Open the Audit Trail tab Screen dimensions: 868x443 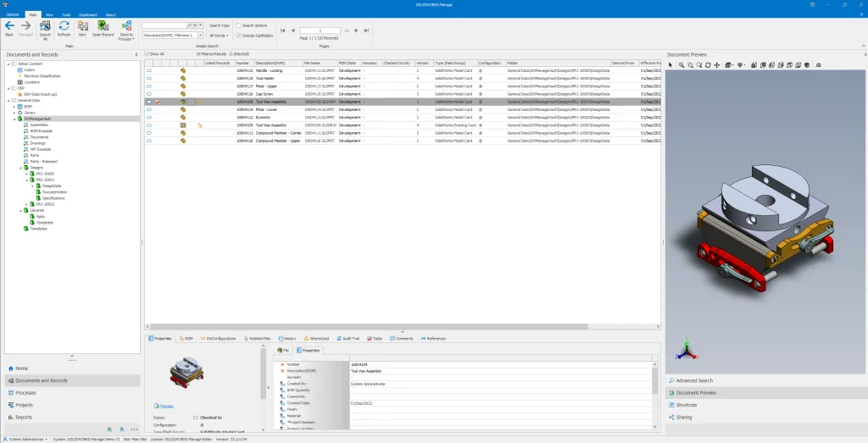click(x=348, y=339)
